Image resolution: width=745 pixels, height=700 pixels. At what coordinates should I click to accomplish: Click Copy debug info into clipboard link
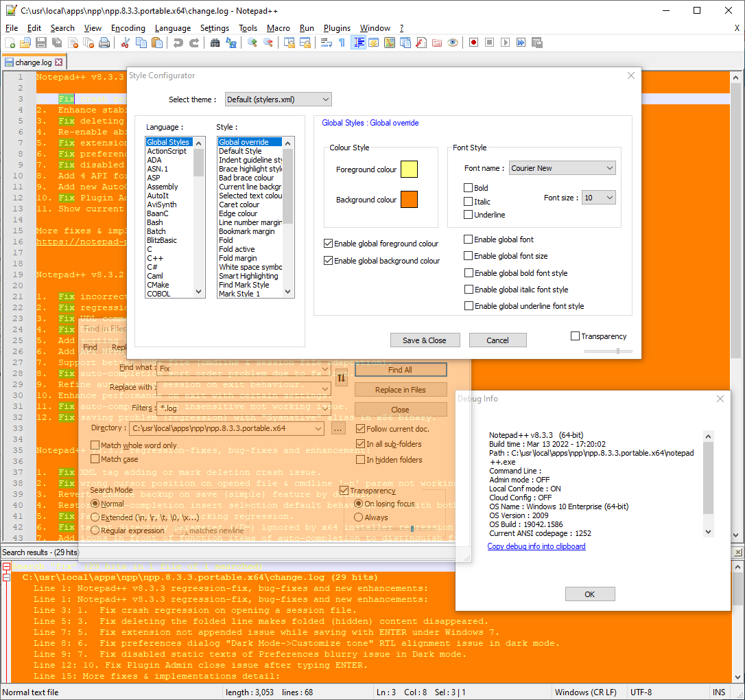coord(536,546)
